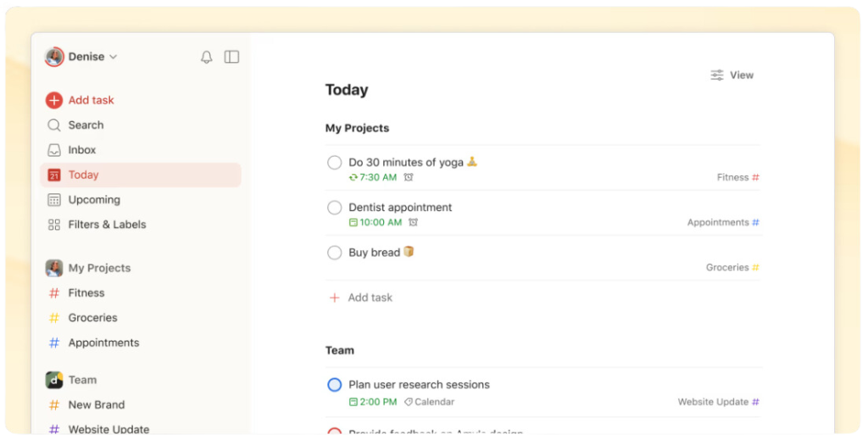Complete the yoga task checkbox

(335, 163)
